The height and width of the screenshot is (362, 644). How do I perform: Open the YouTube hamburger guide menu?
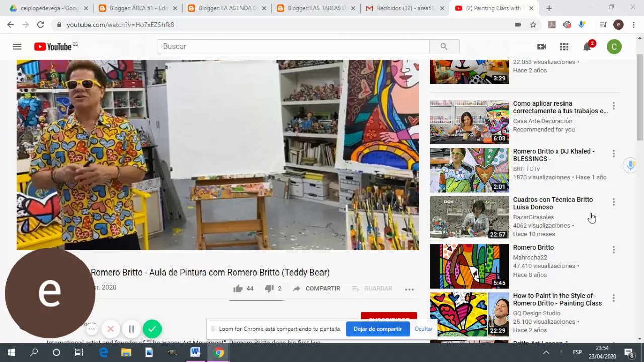(17, 47)
